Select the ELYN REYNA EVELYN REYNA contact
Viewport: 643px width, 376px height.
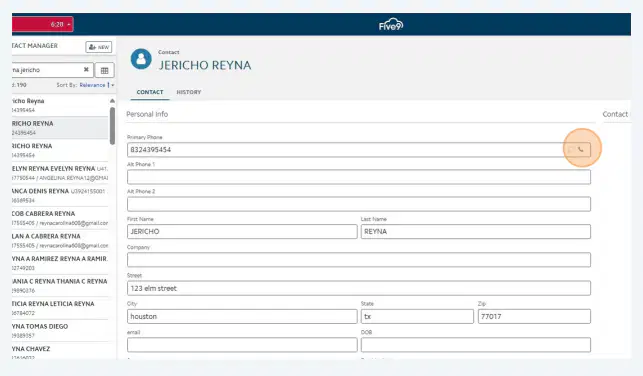pyautogui.click(x=60, y=173)
